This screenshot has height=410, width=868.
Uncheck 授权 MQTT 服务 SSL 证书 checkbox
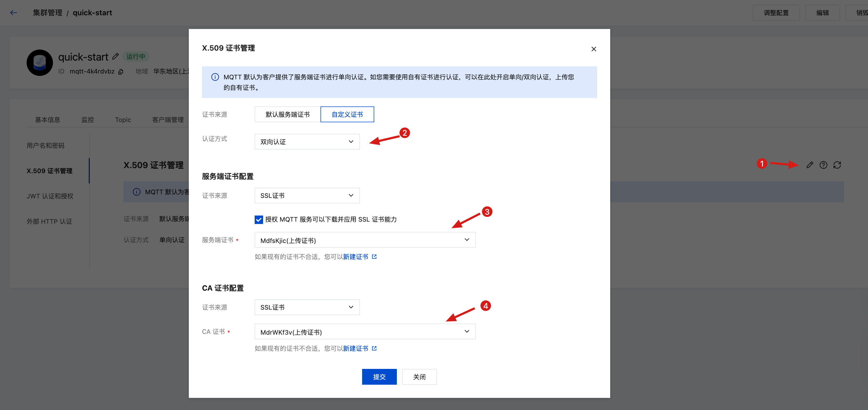coord(258,219)
